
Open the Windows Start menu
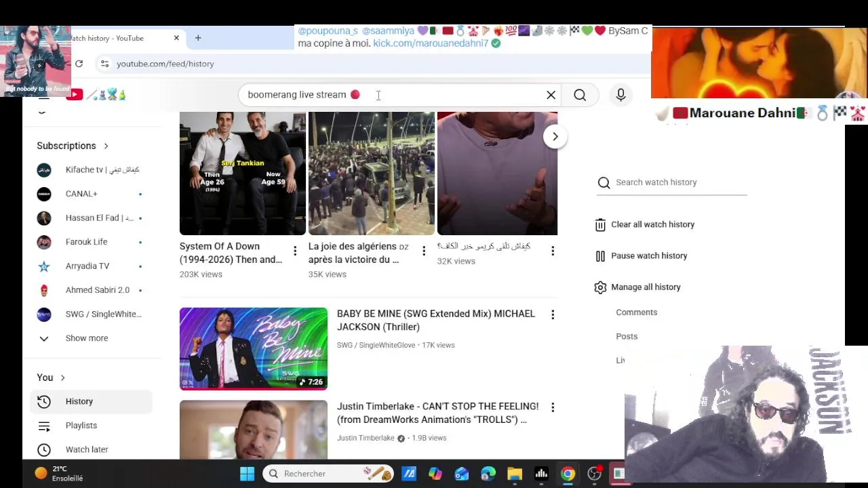(x=247, y=474)
